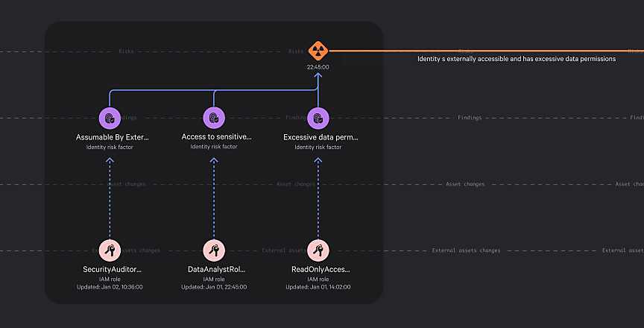
Task: Click the 'Assumable By Exter...' finding title
Action: 113,137
